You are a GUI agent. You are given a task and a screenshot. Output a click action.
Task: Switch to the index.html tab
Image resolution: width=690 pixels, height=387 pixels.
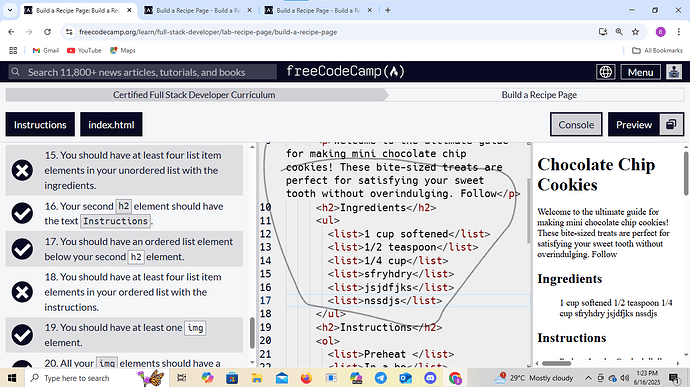(111, 125)
